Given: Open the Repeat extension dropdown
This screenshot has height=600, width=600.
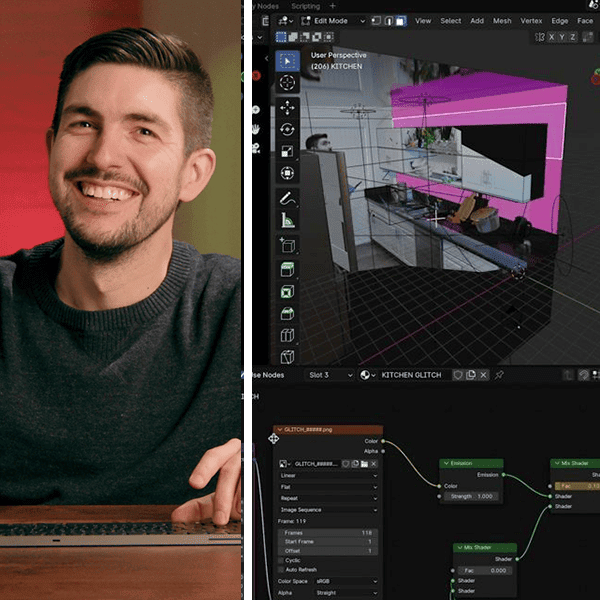Looking at the screenshot, I should 329,498.
